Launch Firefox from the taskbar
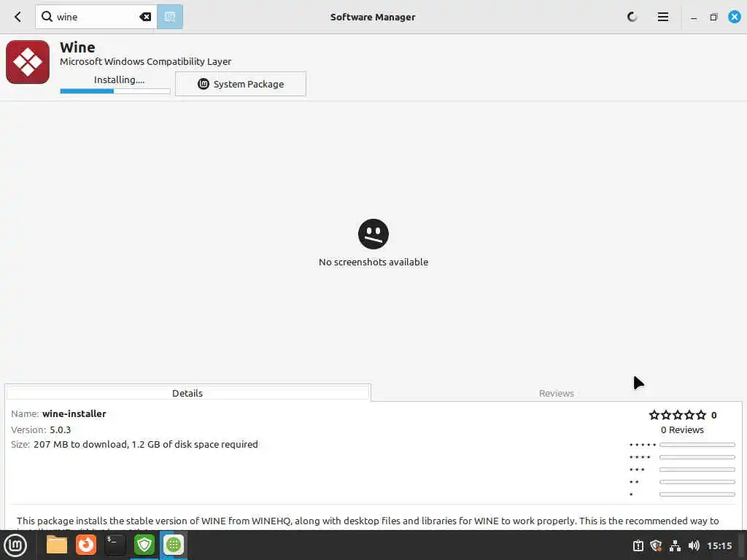The height and width of the screenshot is (560, 747). (86, 545)
